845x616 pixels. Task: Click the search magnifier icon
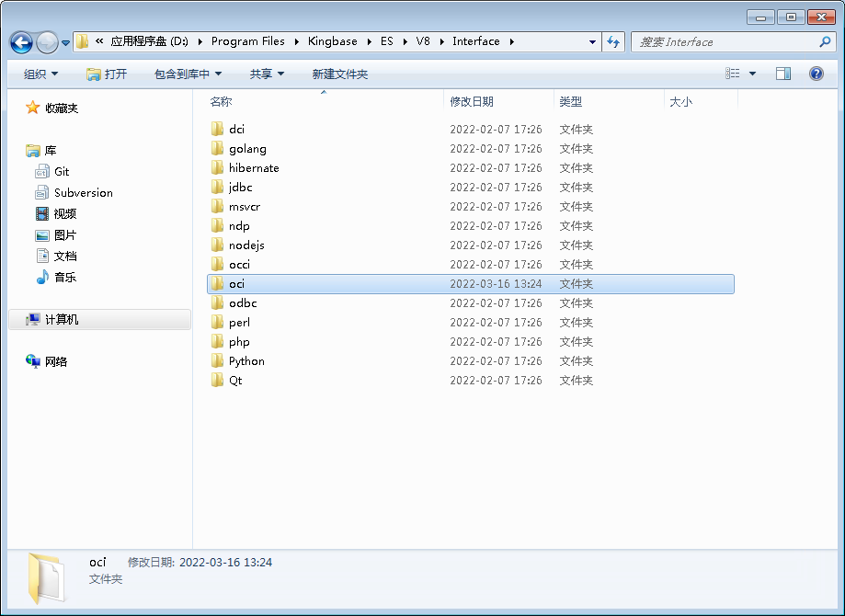[x=825, y=41]
